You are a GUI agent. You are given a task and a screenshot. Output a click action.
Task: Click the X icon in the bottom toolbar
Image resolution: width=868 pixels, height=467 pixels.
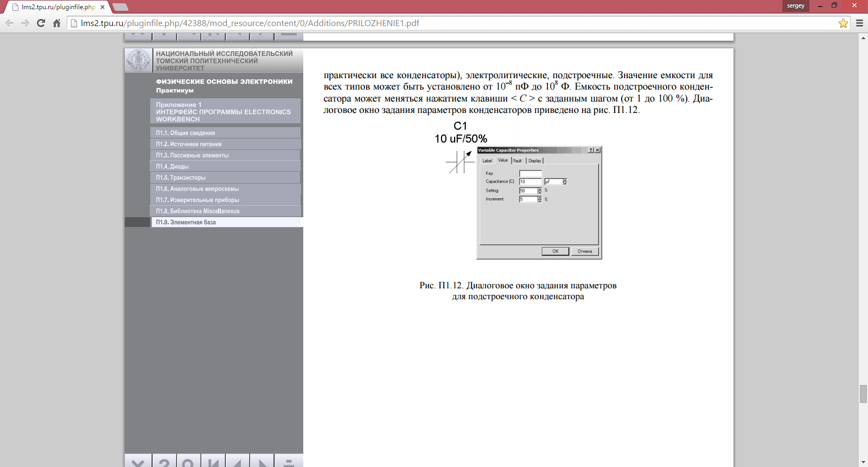[x=138, y=462]
